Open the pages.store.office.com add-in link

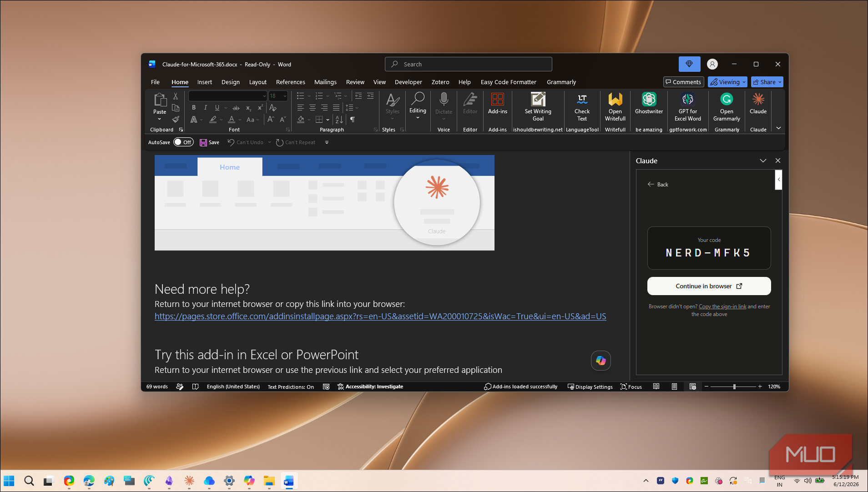click(x=380, y=316)
